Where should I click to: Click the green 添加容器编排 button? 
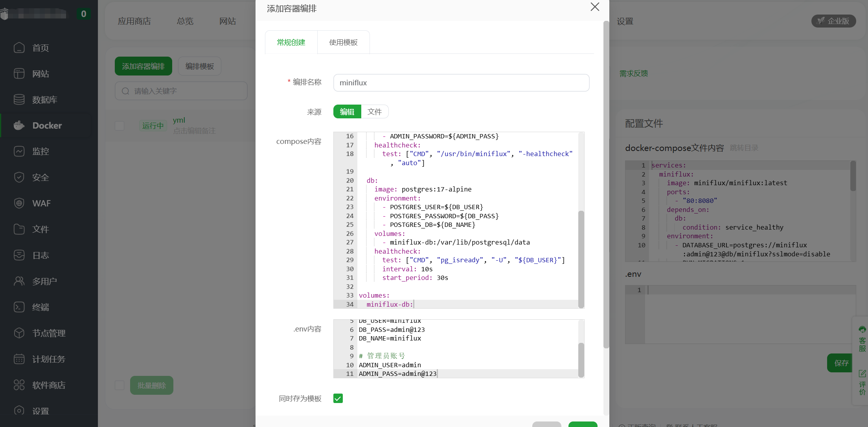click(x=143, y=66)
